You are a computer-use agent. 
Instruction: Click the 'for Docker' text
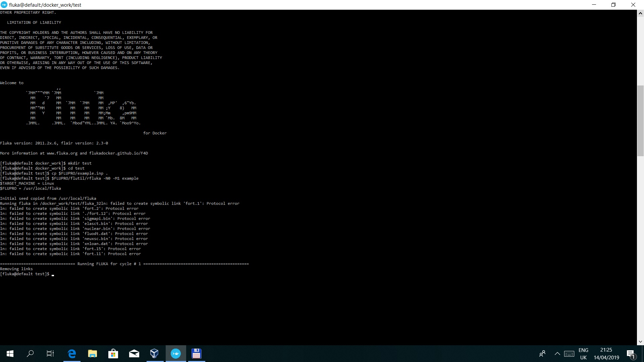155,133
